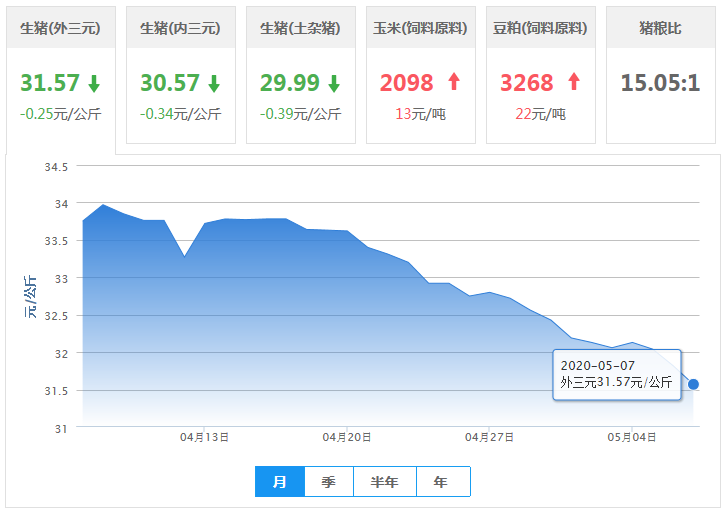
Task: Switch to the 生猪(内三元) tab
Action: (181, 28)
